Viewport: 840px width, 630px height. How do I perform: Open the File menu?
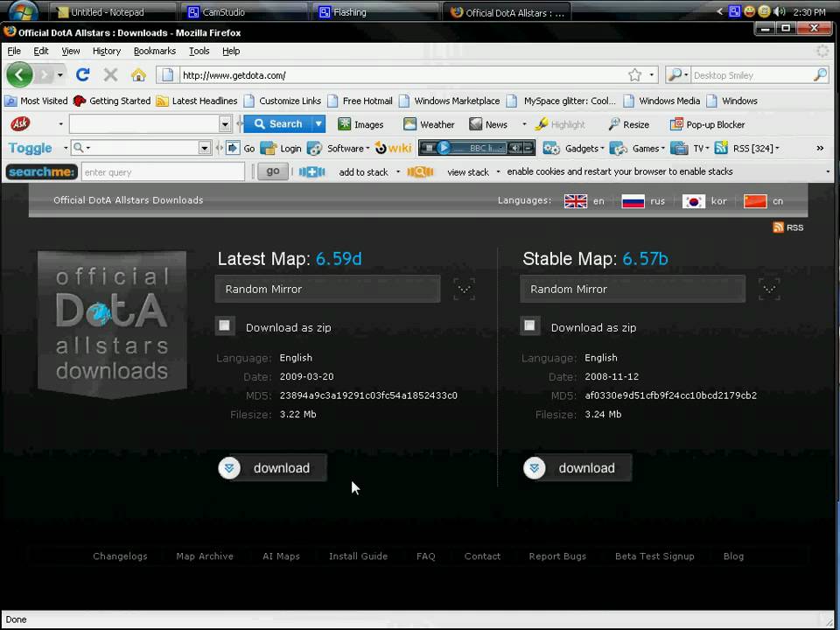[x=14, y=51]
